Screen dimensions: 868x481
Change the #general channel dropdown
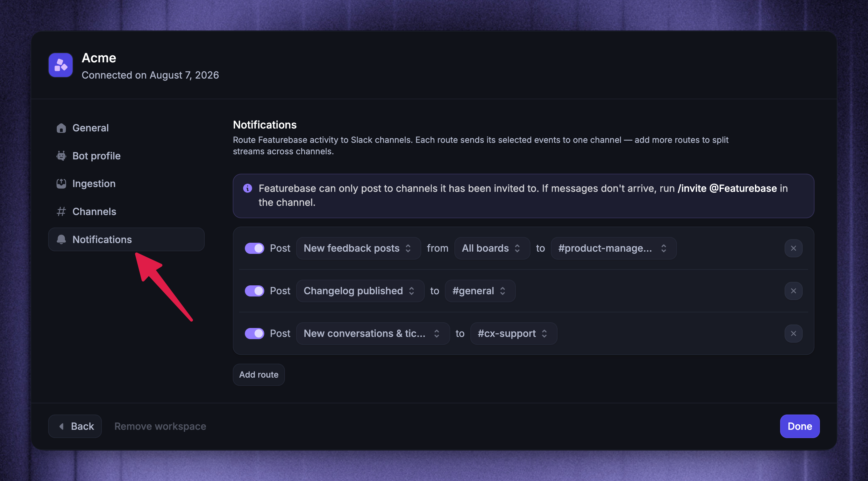coord(480,291)
